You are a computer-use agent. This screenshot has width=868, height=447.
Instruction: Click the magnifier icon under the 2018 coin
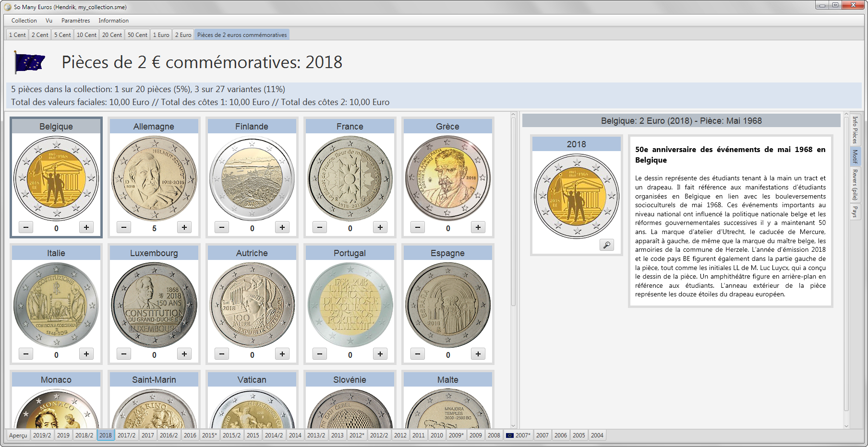pyautogui.click(x=607, y=245)
